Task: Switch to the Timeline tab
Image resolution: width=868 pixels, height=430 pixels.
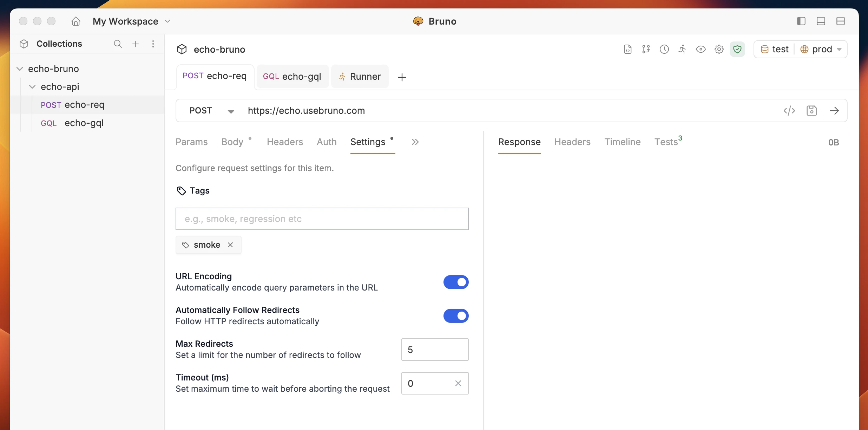Action: tap(622, 142)
